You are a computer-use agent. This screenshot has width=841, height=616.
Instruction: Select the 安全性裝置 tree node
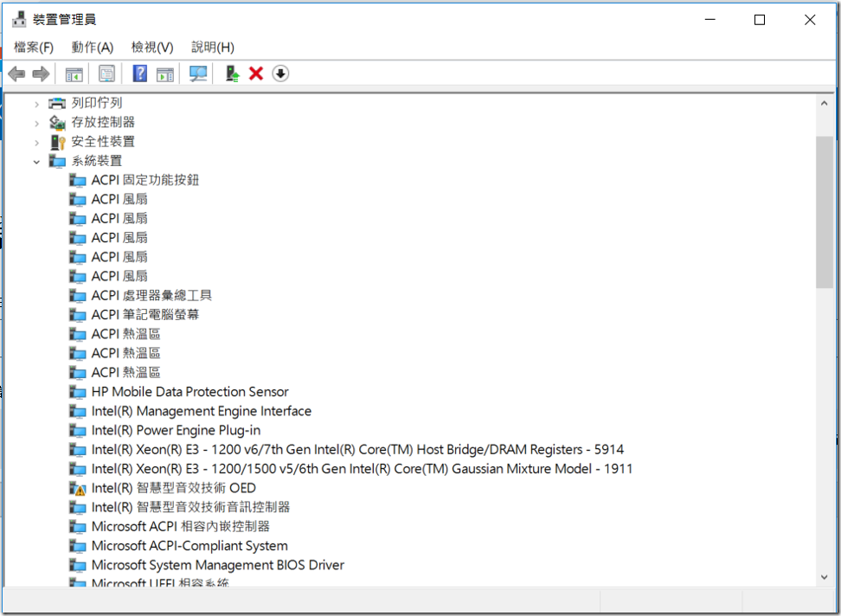103,142
